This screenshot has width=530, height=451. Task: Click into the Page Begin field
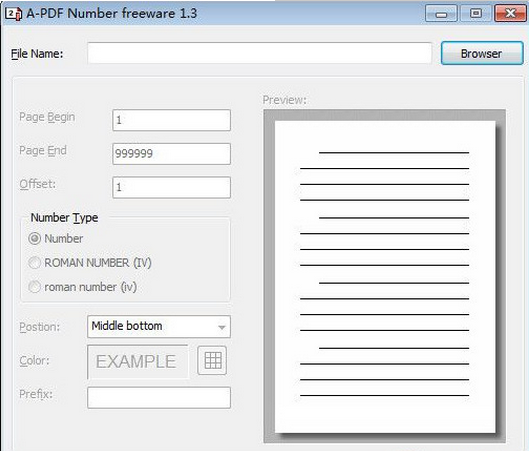point(171,120)
